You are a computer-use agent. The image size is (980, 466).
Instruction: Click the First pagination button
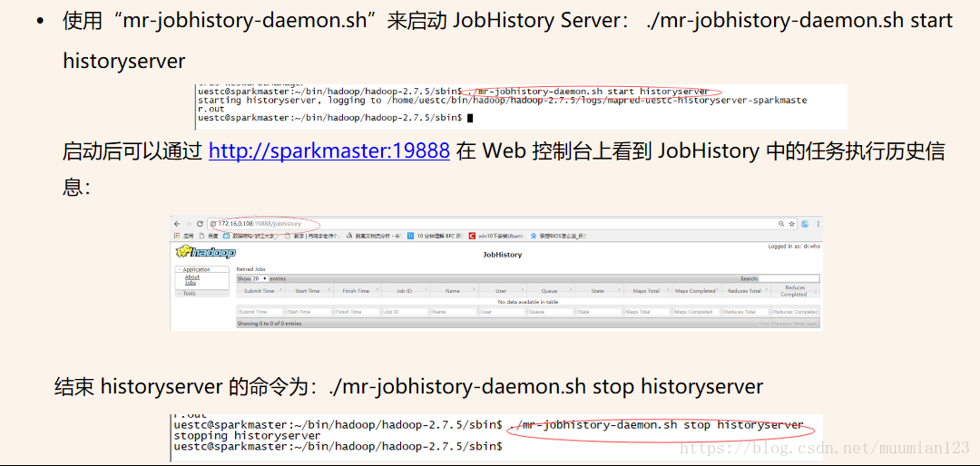tap(764, 324)
